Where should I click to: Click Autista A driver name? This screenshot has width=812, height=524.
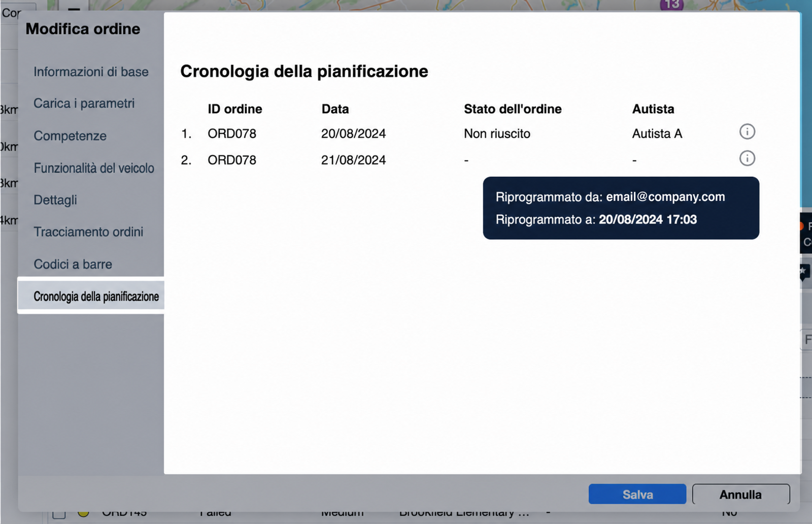click(x=657, y=134)
